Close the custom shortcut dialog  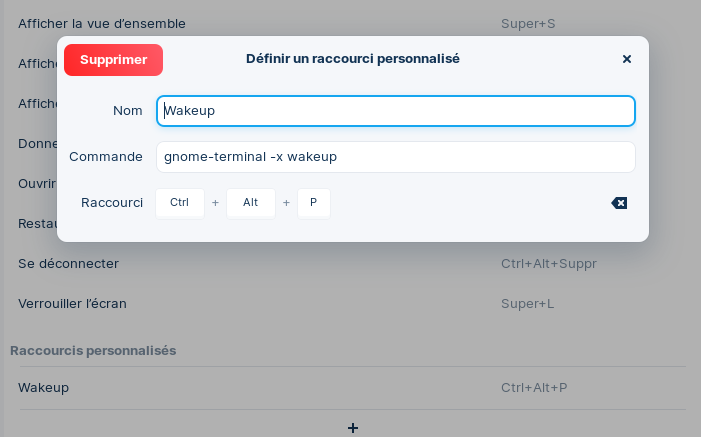(x=627, y=59)
